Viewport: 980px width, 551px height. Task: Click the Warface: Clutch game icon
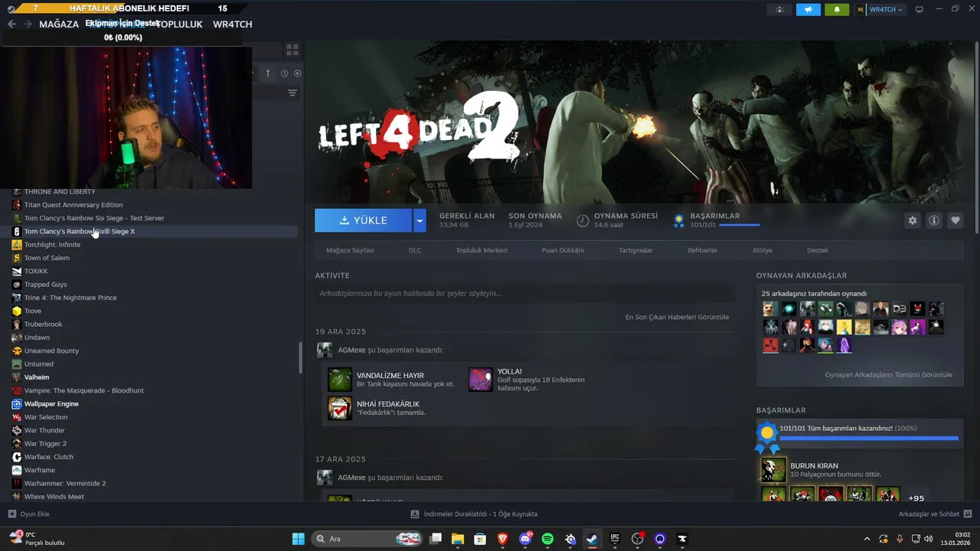click(x=17, y=457)
